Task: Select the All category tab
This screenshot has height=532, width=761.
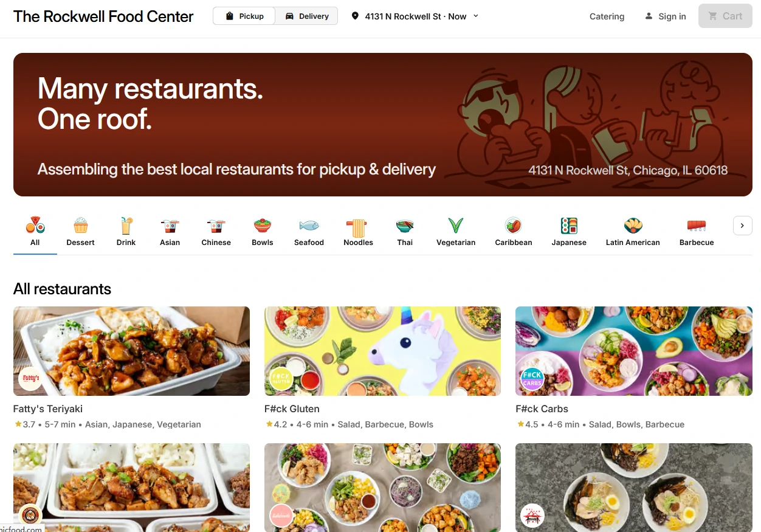Action: point(35,232)
